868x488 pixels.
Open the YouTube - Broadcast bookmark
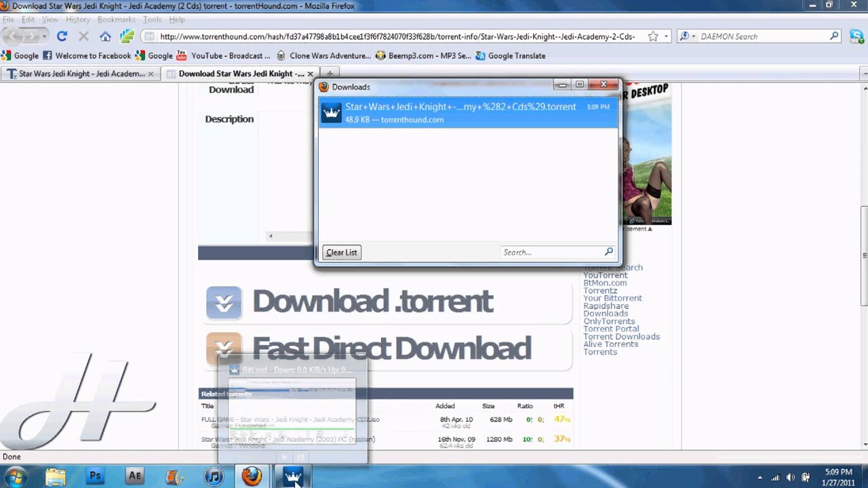pos(224,56)
